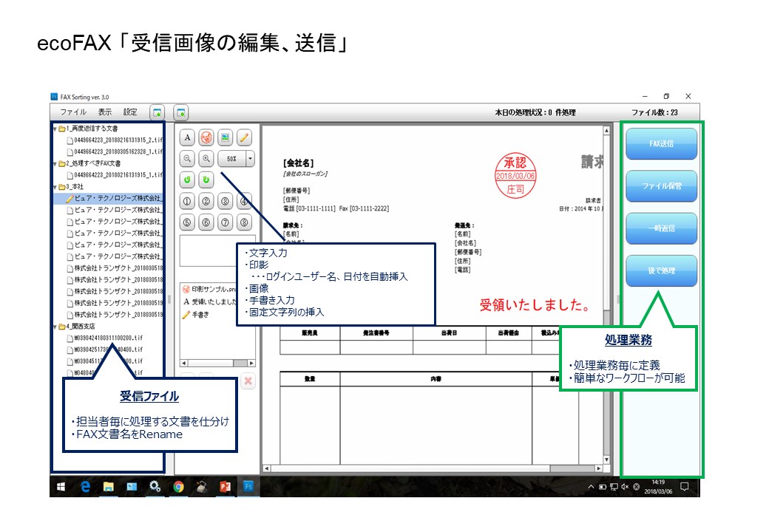Show hidden system tray icons

point(591,487)
